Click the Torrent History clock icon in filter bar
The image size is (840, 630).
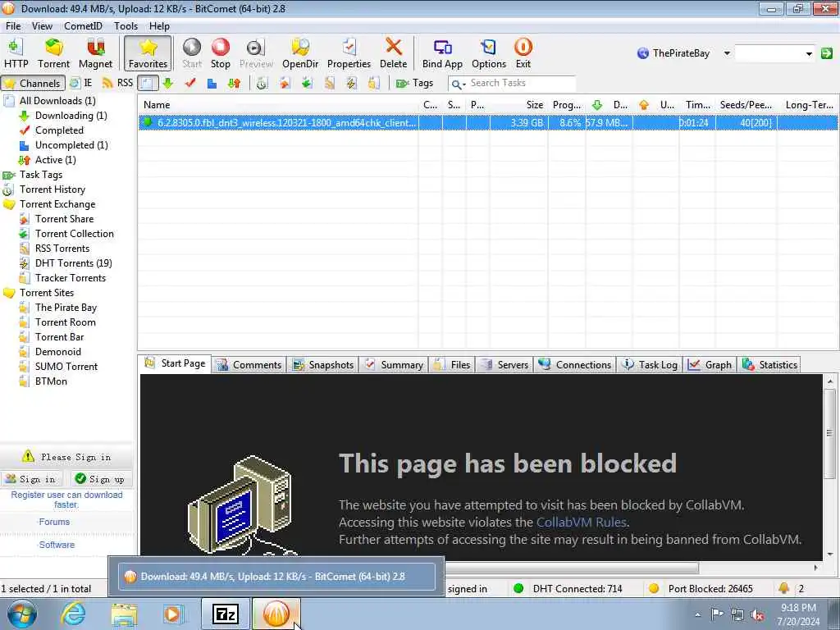point(262,83)
